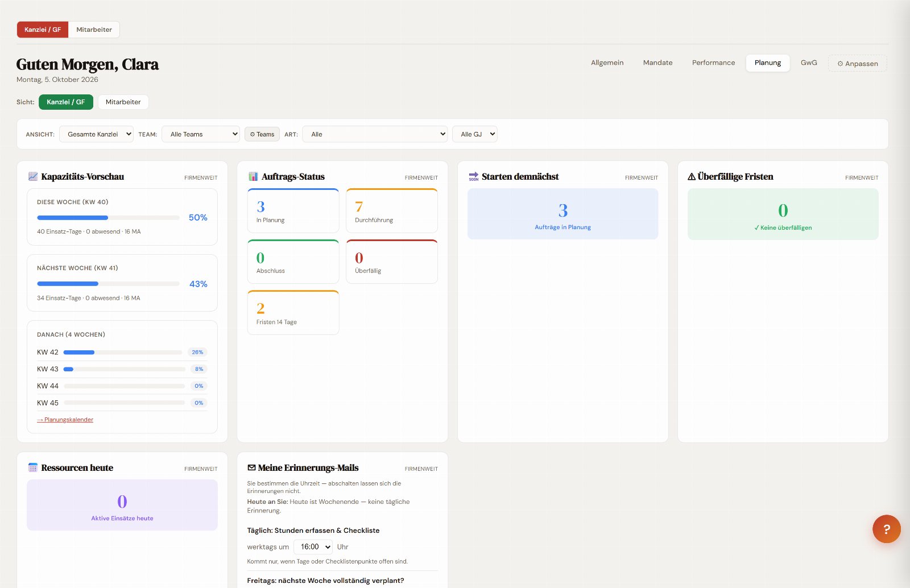The width and height of the screenshot is (910, 588).
Task: Select green Kanzlei / GF under Sicht
Action: [x=66, y=102]
